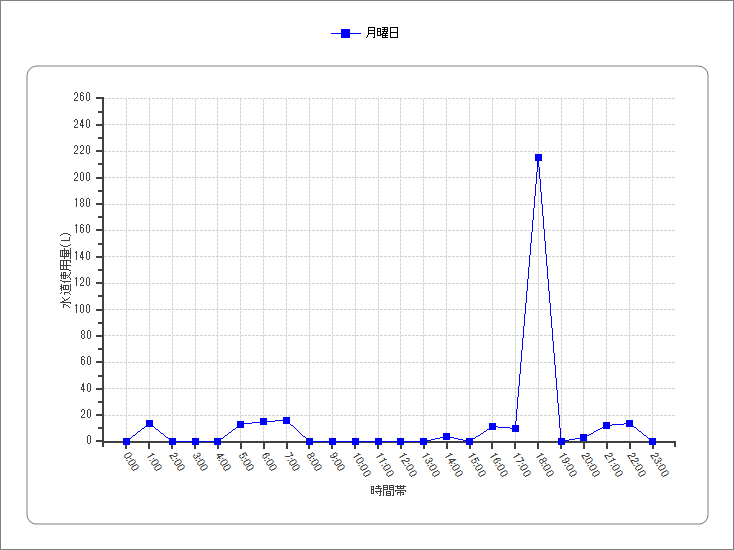
Task: Click the 月曜日 legend label
Action: 382,33
